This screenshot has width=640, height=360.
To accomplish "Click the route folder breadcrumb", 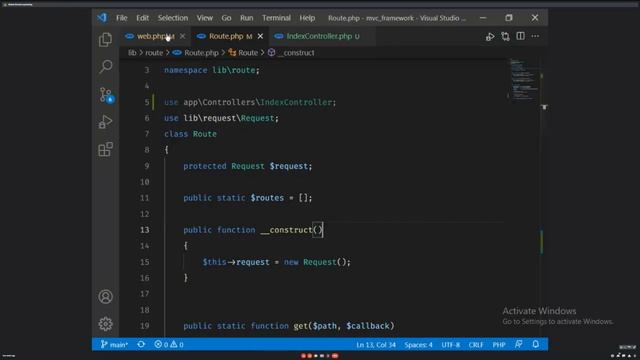I will [154, 53].
